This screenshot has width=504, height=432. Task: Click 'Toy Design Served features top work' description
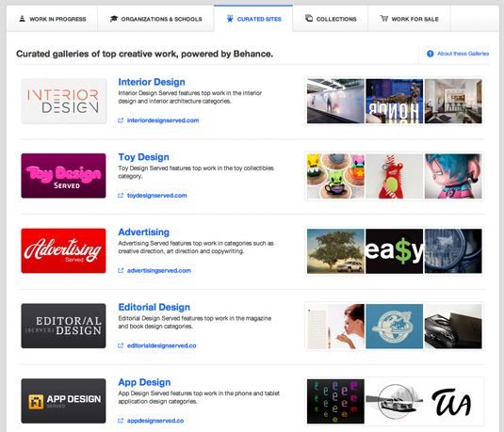pos(196,172)
